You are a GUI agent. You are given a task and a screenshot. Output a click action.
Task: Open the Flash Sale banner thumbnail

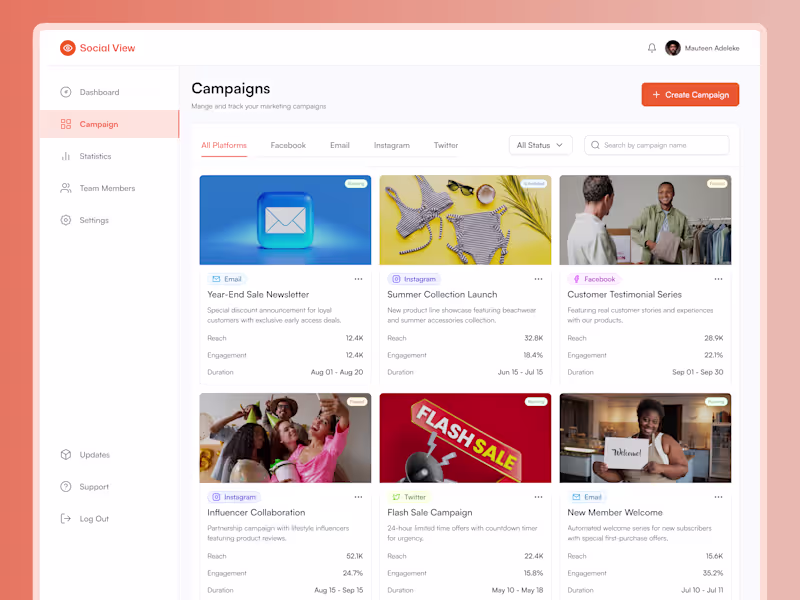click(x=465, y=438)
